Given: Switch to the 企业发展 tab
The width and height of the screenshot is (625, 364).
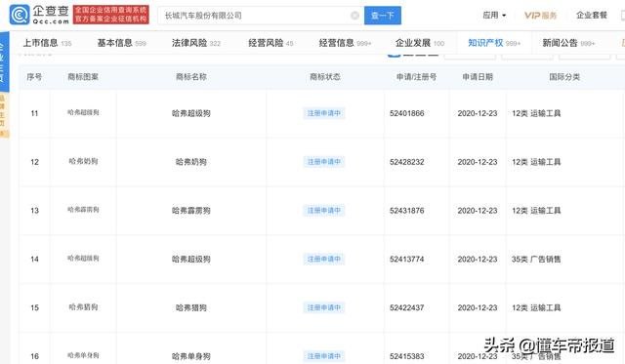Looking at the screenshot, I should pyautogui.click(x=420, y=43).
